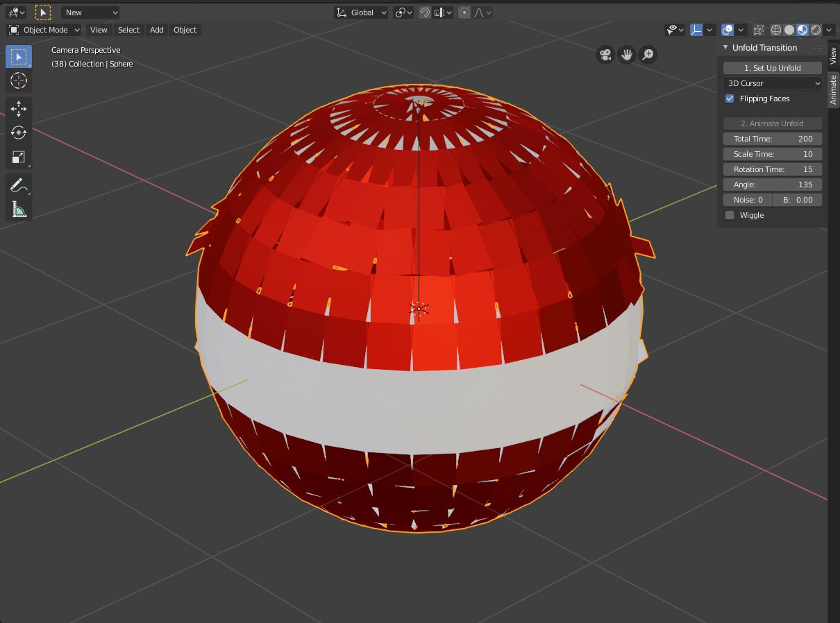The width and height of the screenshot is (840, 623).
Task: Select the Measure tool
Action: click(x=18, y=208)
